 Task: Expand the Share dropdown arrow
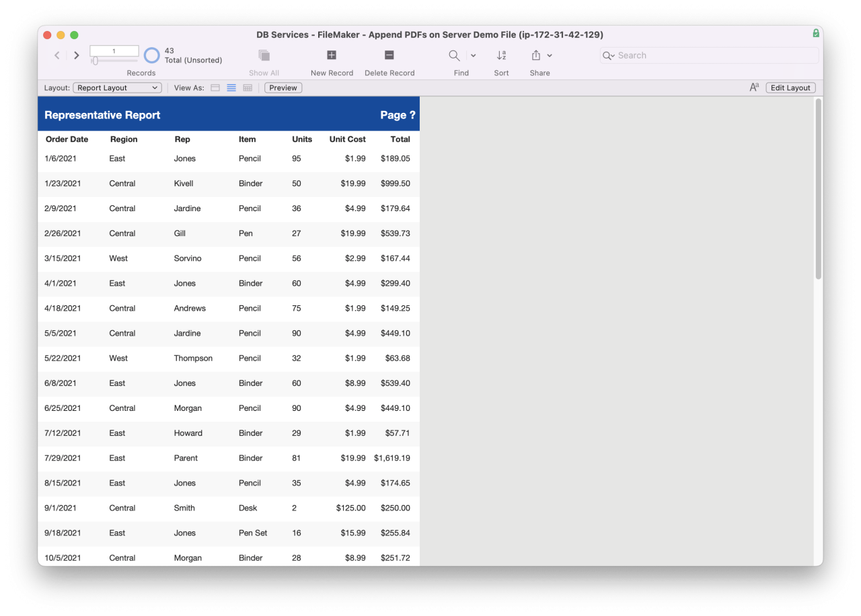(550, 55)
